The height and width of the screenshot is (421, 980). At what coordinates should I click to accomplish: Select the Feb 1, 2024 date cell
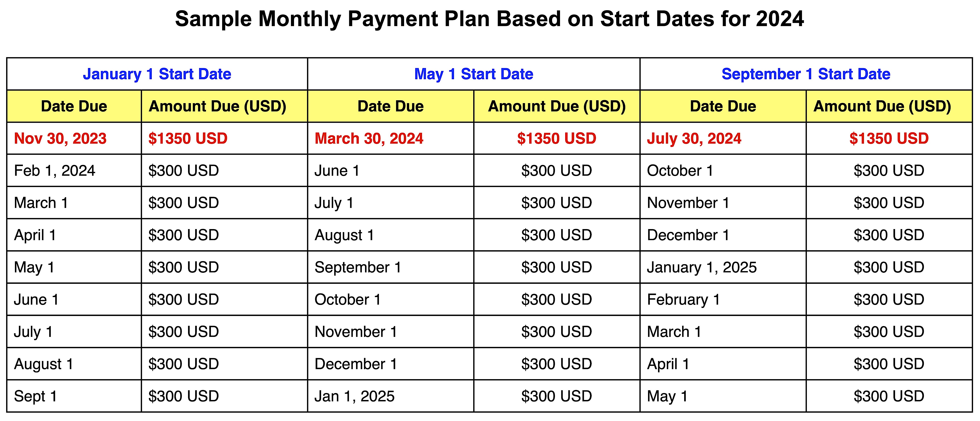tap(54, 171)
